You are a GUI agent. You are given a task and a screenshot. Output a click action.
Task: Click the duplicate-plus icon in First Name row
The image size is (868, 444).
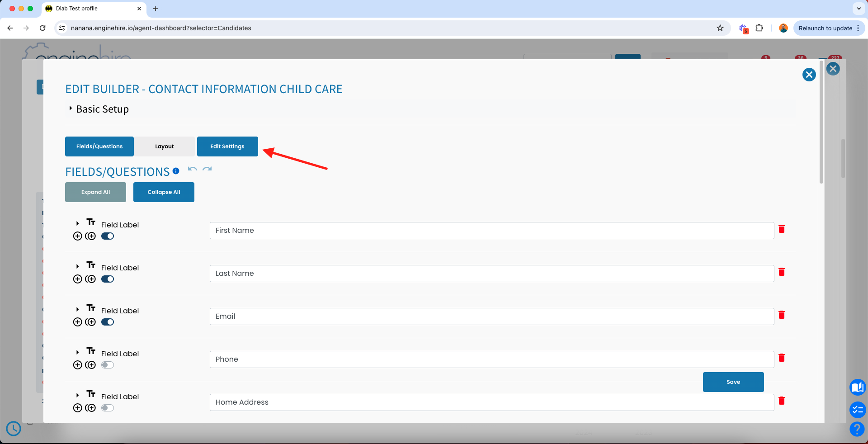[90, 236]
